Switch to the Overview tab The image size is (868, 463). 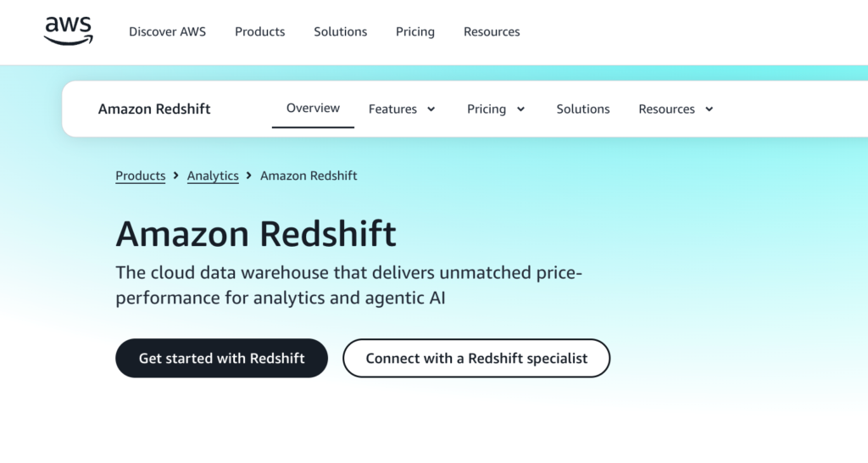(313, 109)
